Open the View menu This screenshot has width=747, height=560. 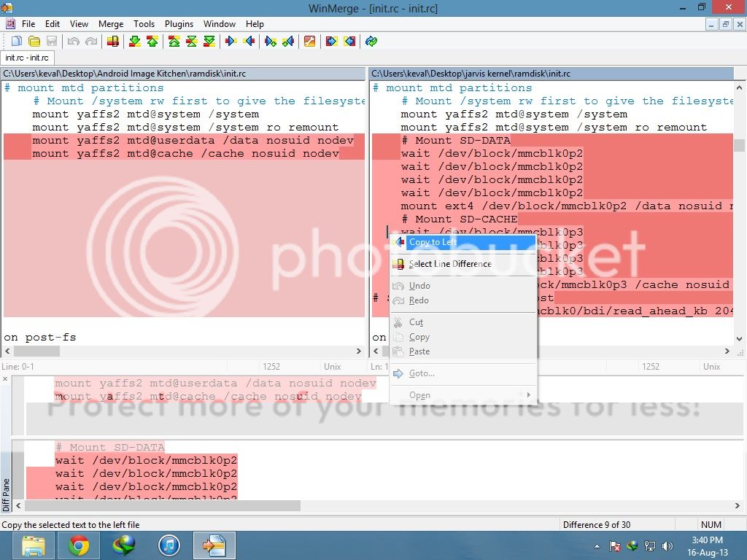[x=79, y=24]
